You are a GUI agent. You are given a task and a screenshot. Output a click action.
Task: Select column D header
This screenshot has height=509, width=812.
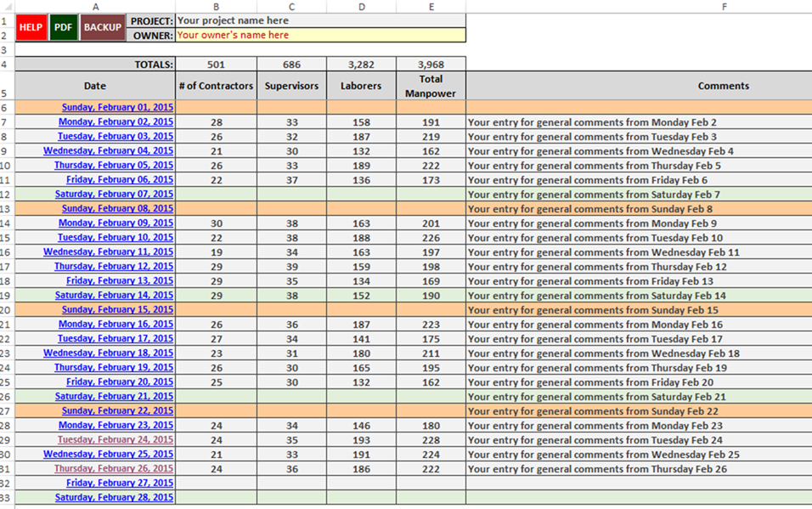click(362, 7)
